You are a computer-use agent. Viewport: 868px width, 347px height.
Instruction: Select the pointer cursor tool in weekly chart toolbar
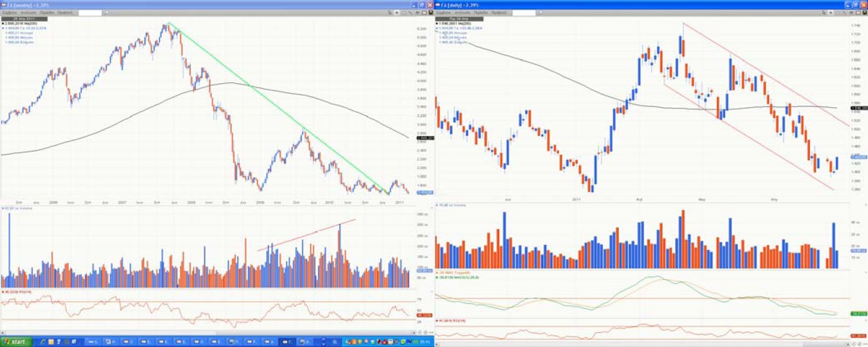point(391,13)
